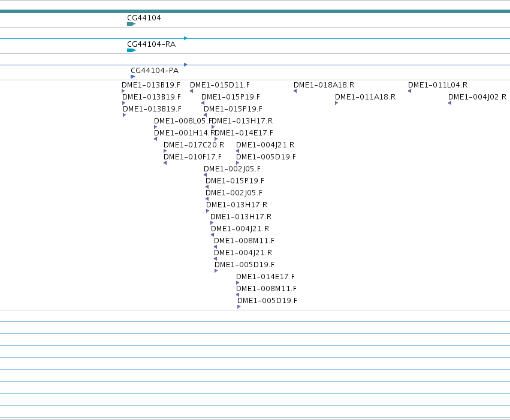Click the purple arrow under DME1-004J02.R
Screen dimensions: 510x420
(x=450, y=103)
